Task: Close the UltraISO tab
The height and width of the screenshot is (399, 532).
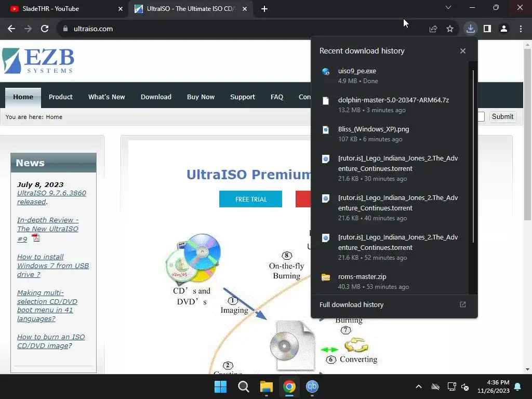Action: (x=245, y=9)
